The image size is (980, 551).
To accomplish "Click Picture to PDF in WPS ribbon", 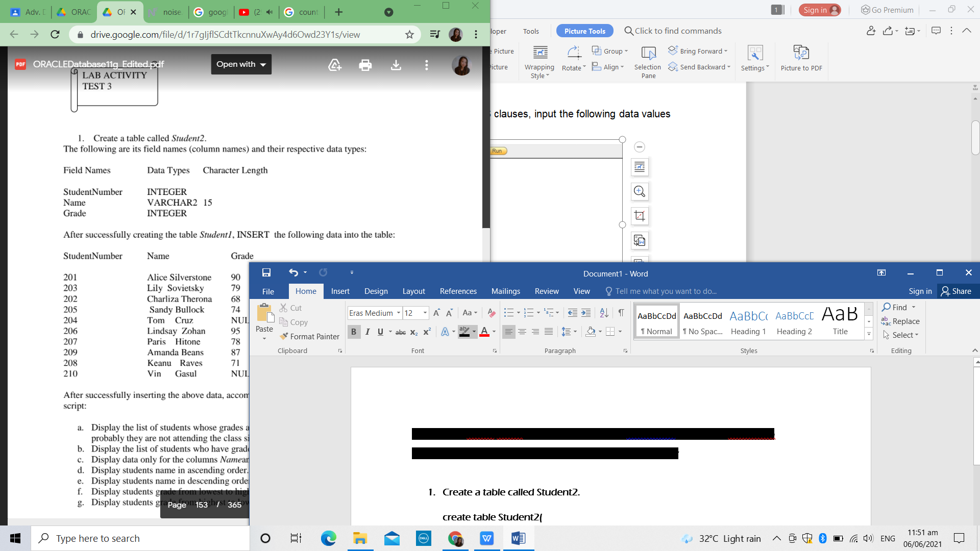I will pos(801,58).
